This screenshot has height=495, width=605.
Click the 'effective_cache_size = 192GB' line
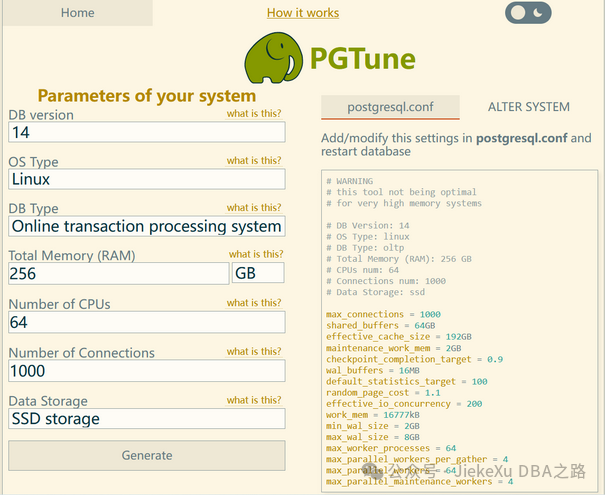[399, 337]
